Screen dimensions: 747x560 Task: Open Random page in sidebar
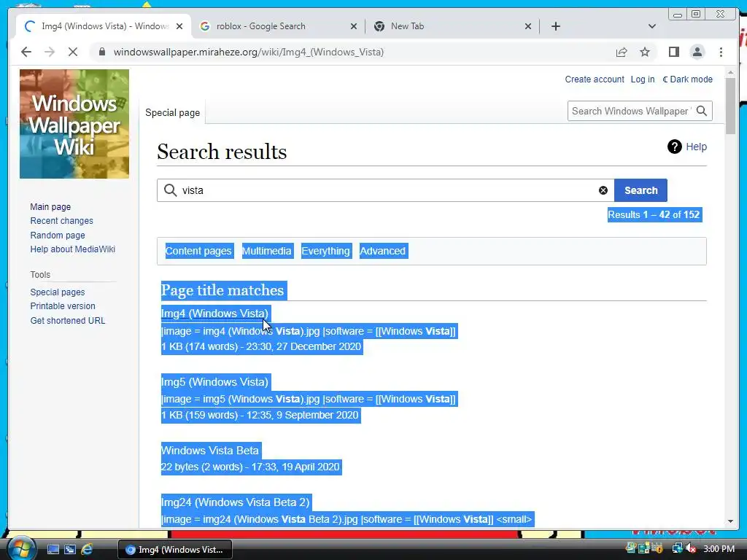(x=58, y=236)
